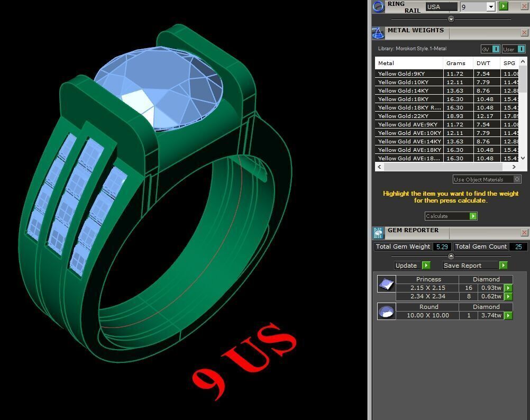530x420 pixels.
Task: Click the green arrow on Calculate
Action: coord(473,216)
